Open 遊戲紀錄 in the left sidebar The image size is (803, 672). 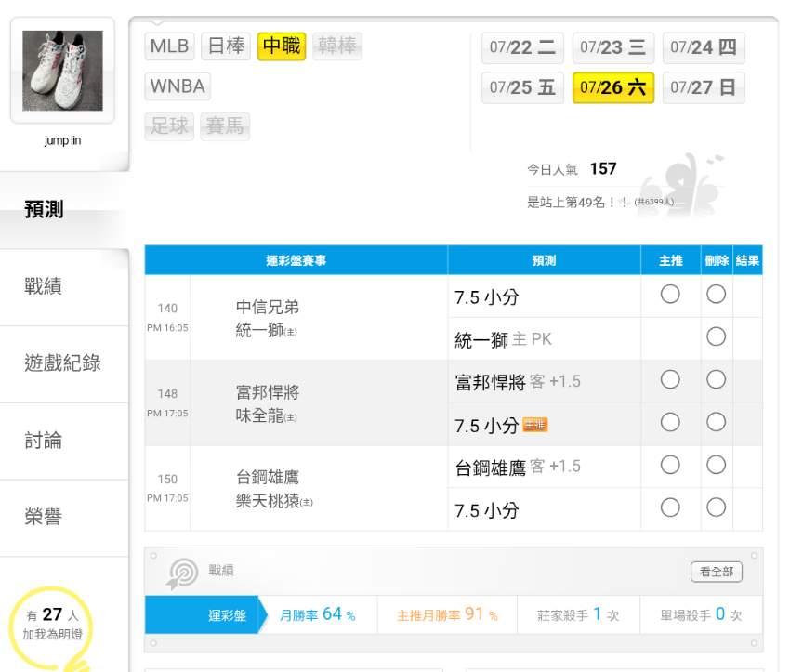click(62, 363)
